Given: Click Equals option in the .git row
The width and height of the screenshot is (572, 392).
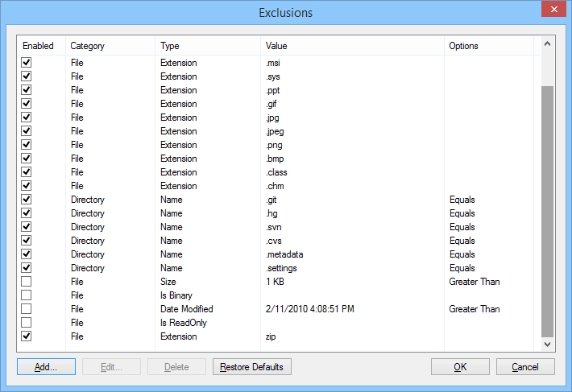Looking at the screenshot, I should coord(462,200).
